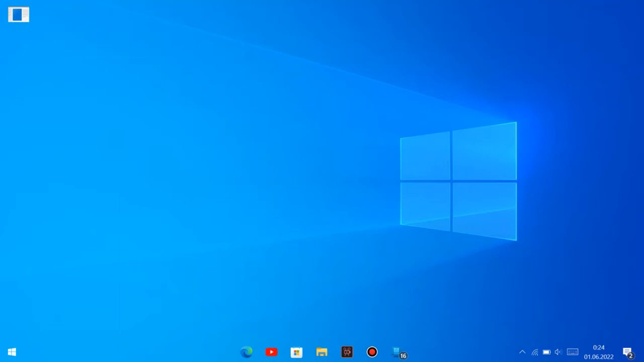Select the desktop shortcut in the top-left corner
The image size is (644, 362).
[x=18, y=14]
